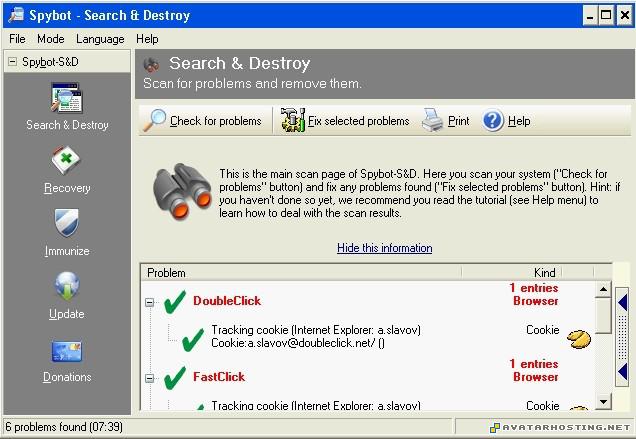Image resolution: width=636 pixels, height=439 pixels.
Task: Click the '6 problems found (07:39)' status text
Action: pos(64,427)
